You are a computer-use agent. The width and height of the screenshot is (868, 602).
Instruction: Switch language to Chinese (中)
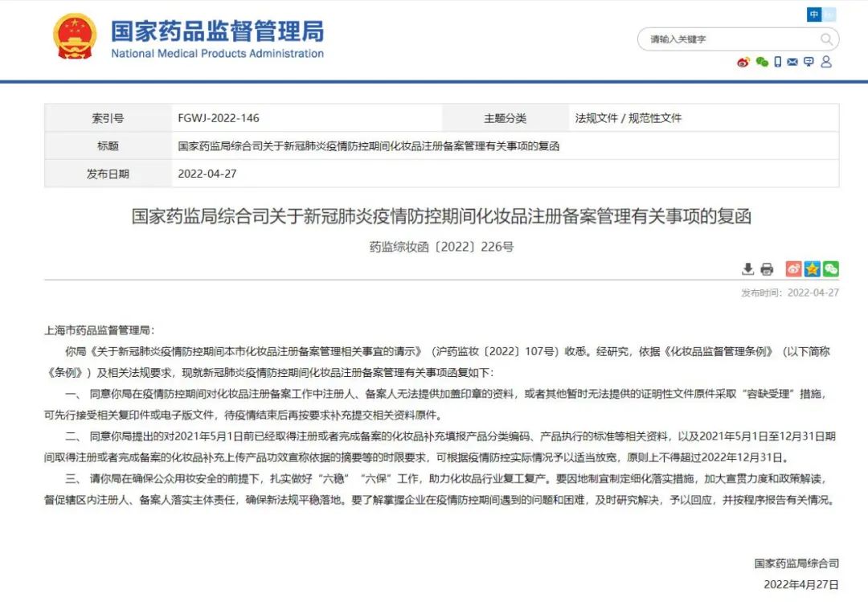coord(813,14)
